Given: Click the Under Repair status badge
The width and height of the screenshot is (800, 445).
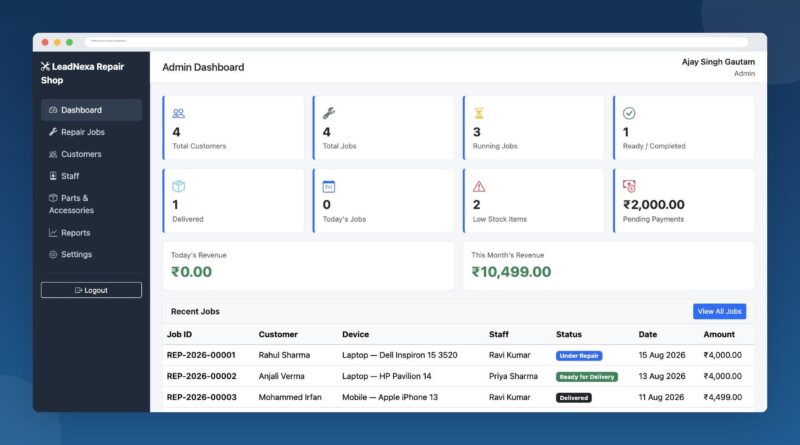Looking at the screenshot, I should click(x=579, y=356).
